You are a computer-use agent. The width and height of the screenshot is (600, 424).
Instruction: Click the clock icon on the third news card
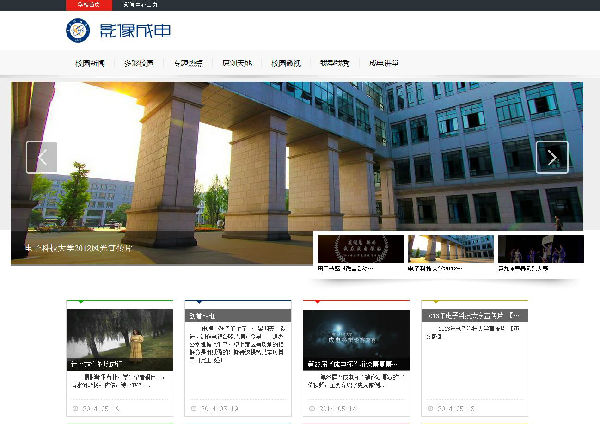(311, 408)
